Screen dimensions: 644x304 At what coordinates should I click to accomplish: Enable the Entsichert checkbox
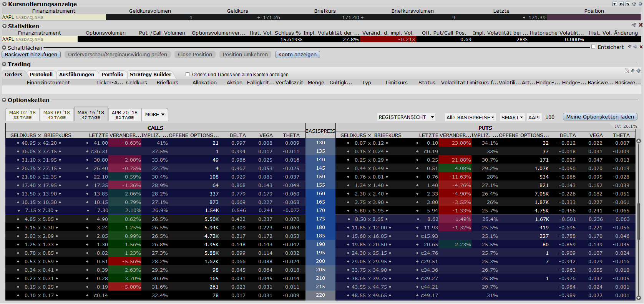[593, 47]
